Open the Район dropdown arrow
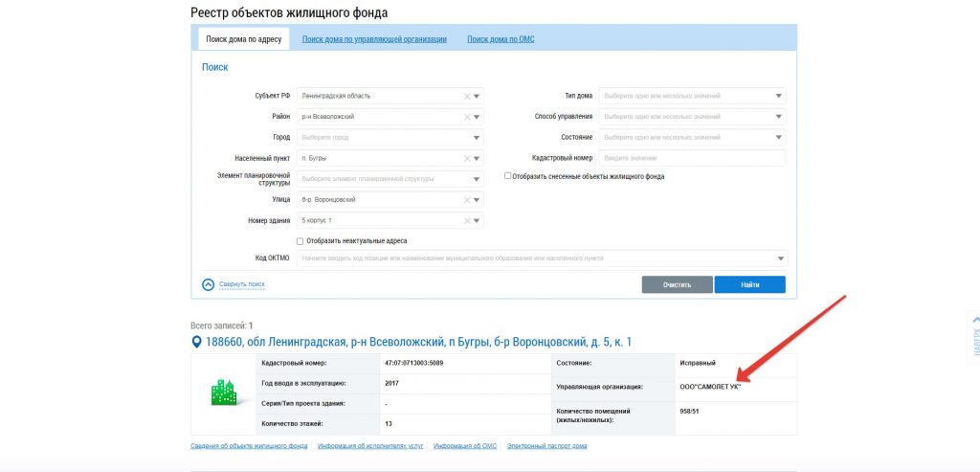Viewport: 980px width, 472px height. (477, 117)
